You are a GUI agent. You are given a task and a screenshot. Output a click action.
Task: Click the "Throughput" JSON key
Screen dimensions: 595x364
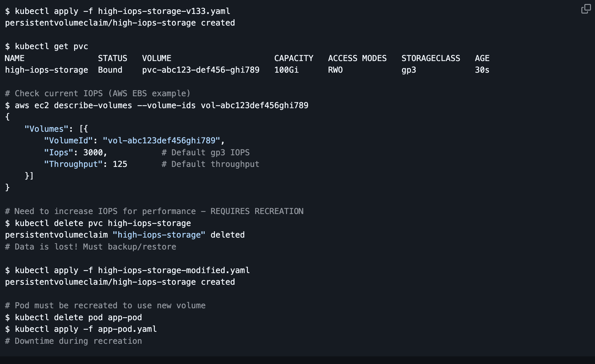pos(73,164)
